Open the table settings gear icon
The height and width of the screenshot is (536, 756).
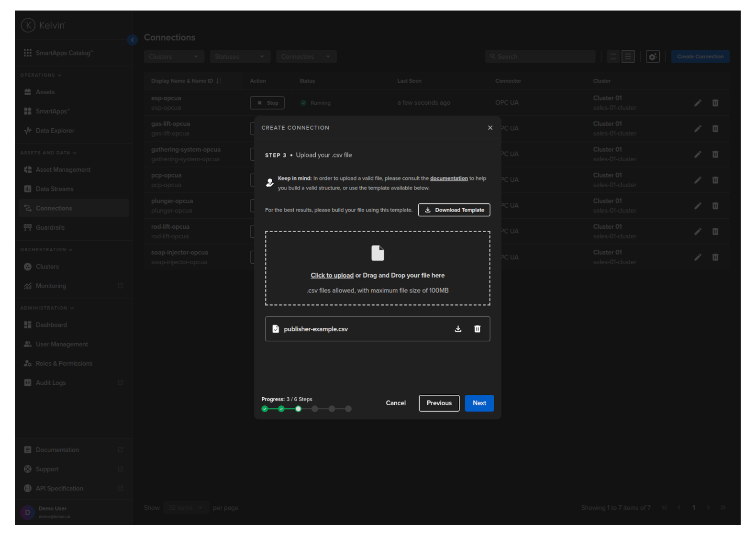pyautogui.click(x=653, y=57)
